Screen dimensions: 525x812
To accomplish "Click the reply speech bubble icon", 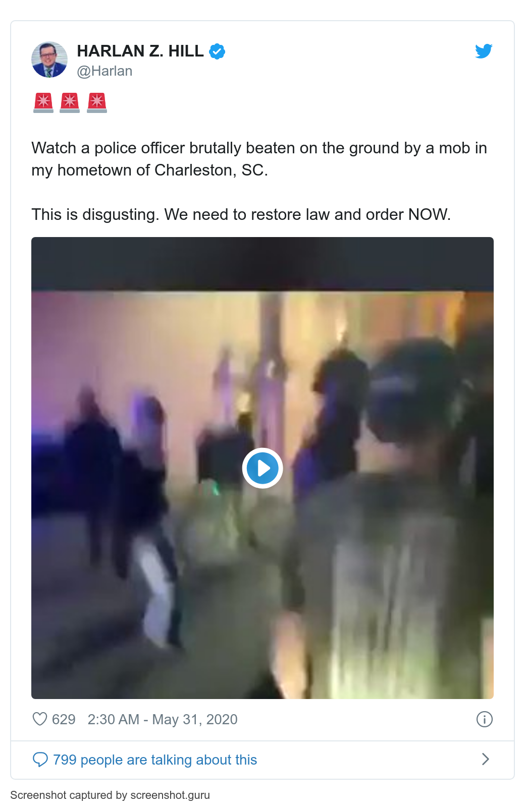I will pyautogui.click(x=40, y=760).
